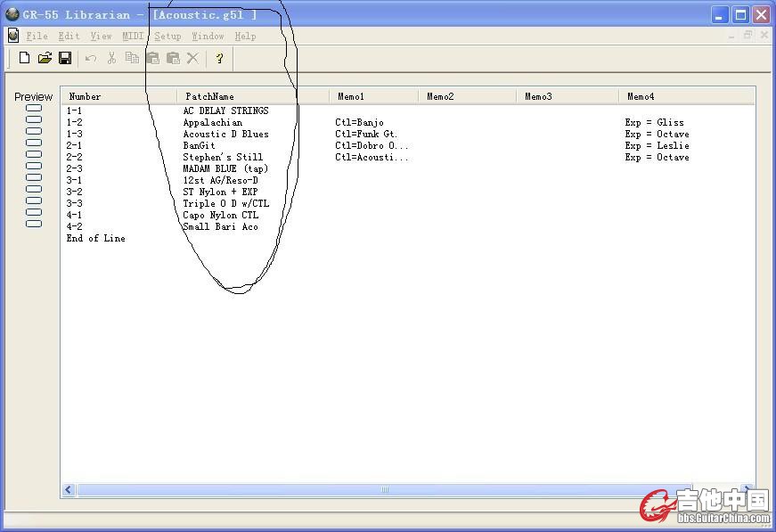Click the Delete X toolbar icon
The image size is (776, 532).
click(x=192, y=58)
